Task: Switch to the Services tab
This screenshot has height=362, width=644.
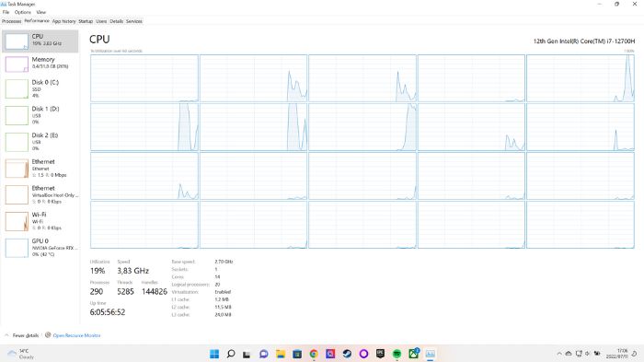Action: [134, 21]
